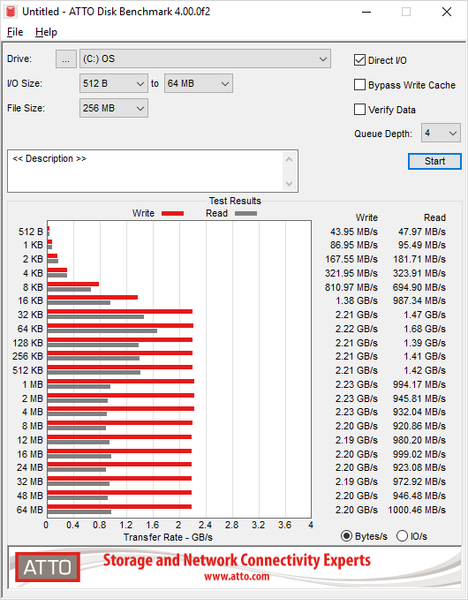Click the 12 MB row label
The height and width of the screenshot is (600, 468).
pos(30,440)
